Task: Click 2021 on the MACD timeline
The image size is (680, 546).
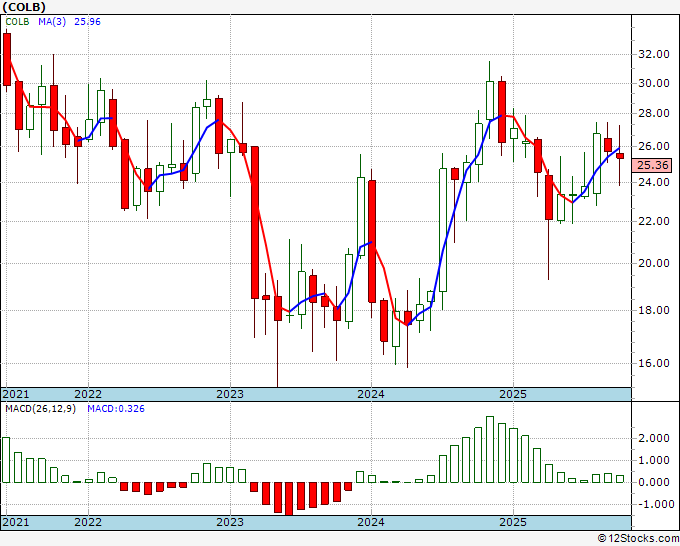Action: [x=16, y=522]
